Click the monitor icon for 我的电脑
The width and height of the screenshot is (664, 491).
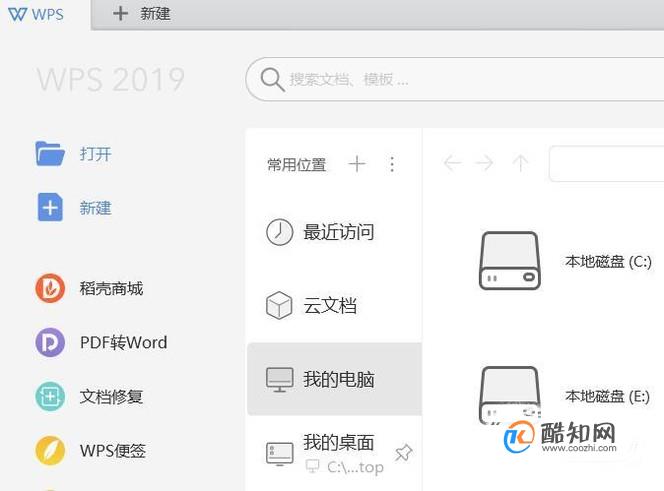pos(279,379)
